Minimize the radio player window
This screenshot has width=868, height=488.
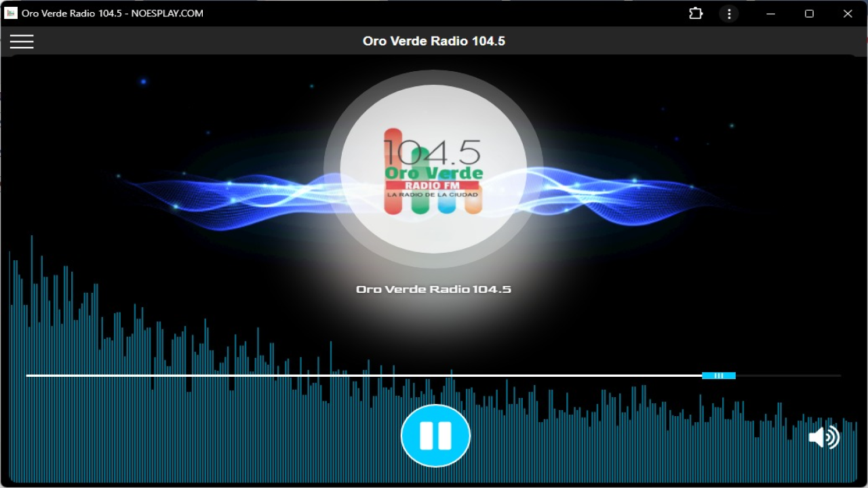click(771, 14)
